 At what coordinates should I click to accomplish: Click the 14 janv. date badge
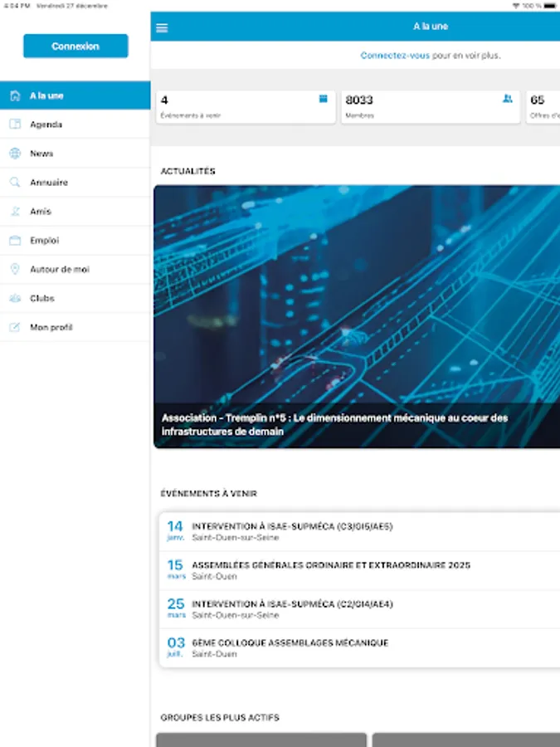[175, 530]
